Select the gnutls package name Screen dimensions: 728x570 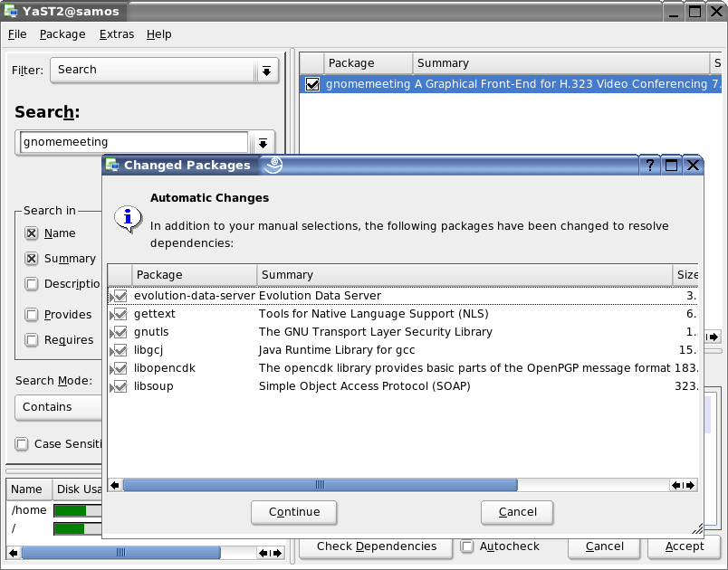pyautogui.click(x=151, y=332)
